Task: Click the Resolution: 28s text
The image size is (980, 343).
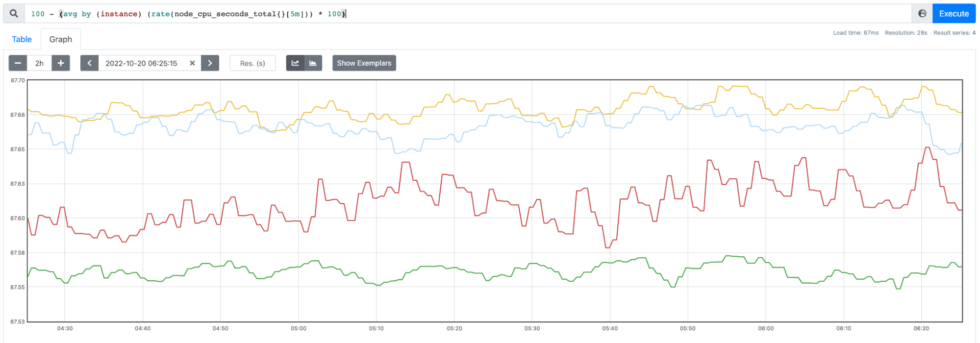Action: pyautogui.click(x=906, y=33)
